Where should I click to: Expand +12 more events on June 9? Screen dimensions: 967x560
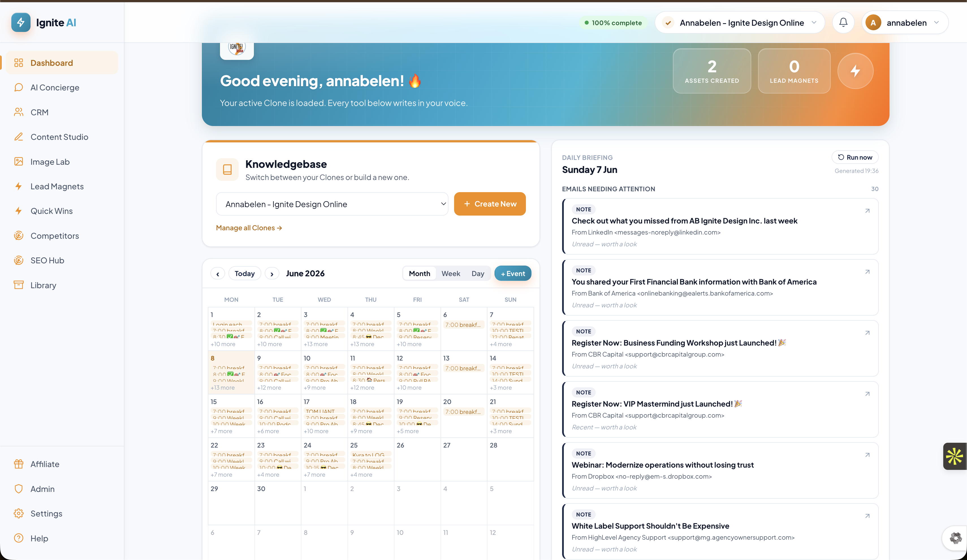269,388
